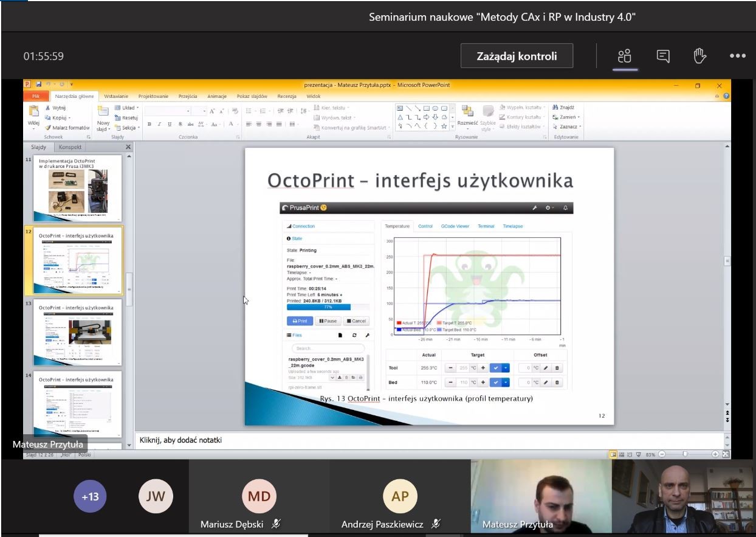The width and height of the screenshot is (756, 537).
Task: Raise your hand in the meeting
Action: pyautogui.click(x=699, y=57)
